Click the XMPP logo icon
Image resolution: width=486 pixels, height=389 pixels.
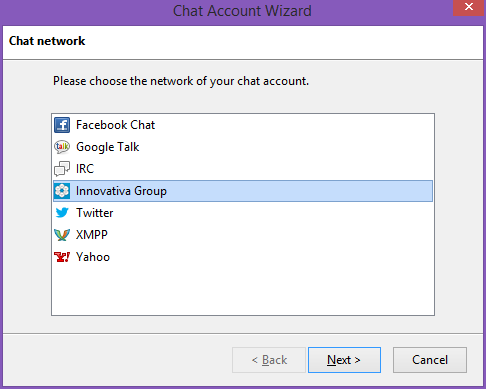(x=62, y=235)
